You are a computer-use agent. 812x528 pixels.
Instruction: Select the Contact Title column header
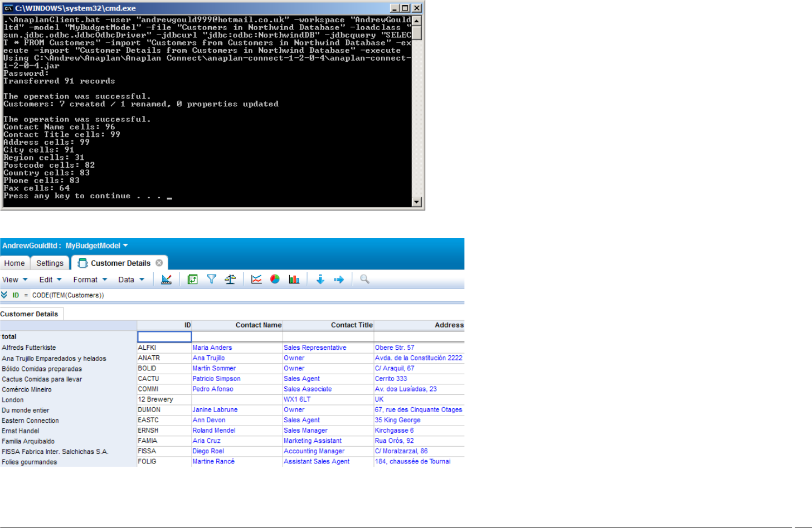coord(328,325)
